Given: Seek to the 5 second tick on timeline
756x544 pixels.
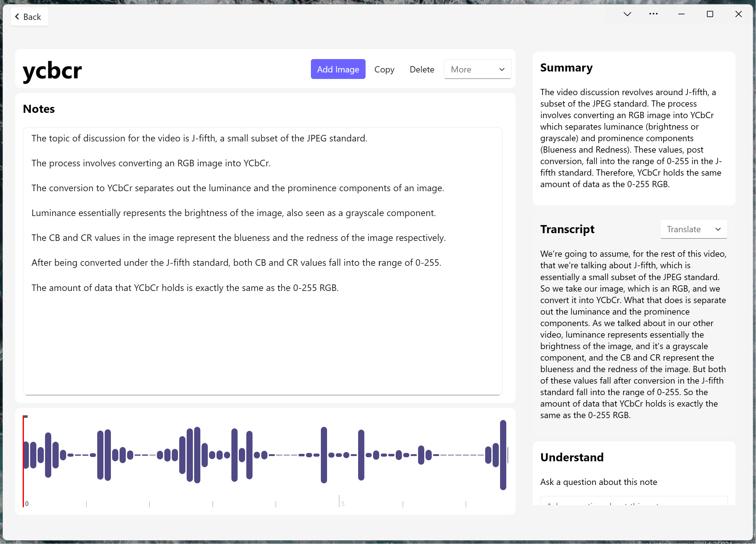Looking at the screenshot, I should tap(339, 501).
